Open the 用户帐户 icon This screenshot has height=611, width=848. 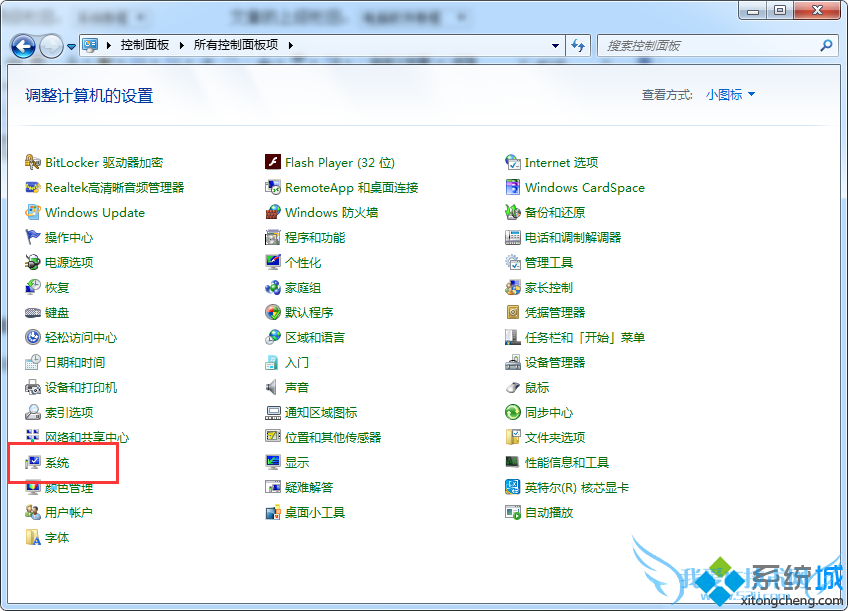pos(32,512)
